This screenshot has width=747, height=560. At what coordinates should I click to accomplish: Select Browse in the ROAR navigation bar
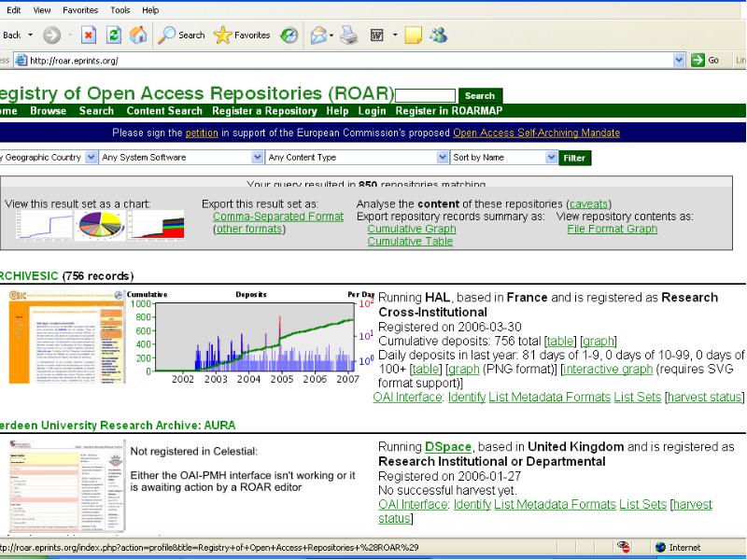[49, 110]
